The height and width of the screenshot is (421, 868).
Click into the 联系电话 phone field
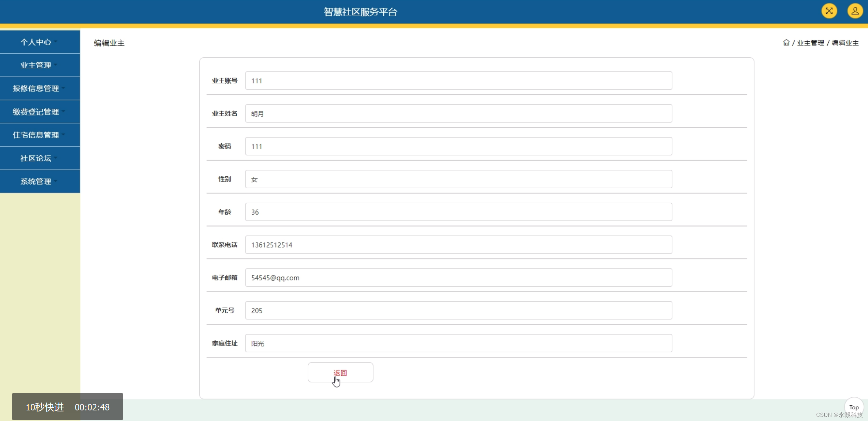click(459, 245)
